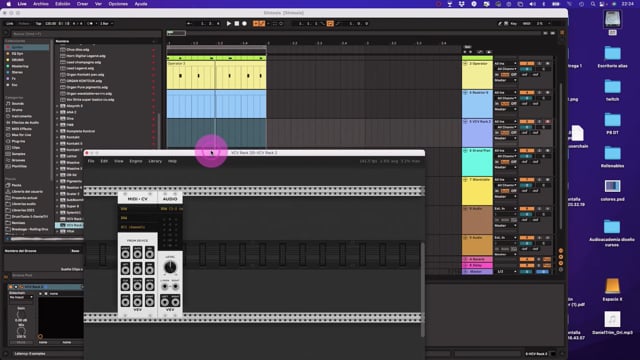Screen dimensions: 640x360
Task: Click the Stop button in transport
Action: click(x=237, y=24)
